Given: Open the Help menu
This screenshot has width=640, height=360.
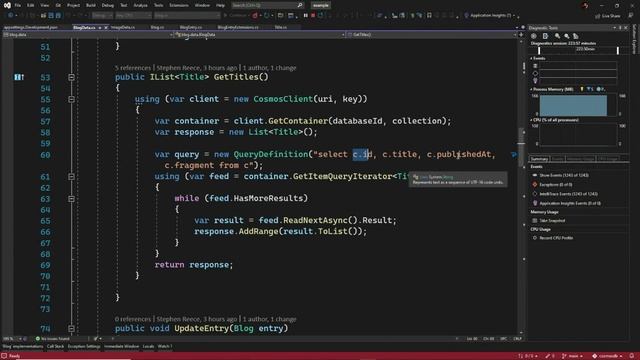Looking at the screenshot, I should click(x=220, y=5).
